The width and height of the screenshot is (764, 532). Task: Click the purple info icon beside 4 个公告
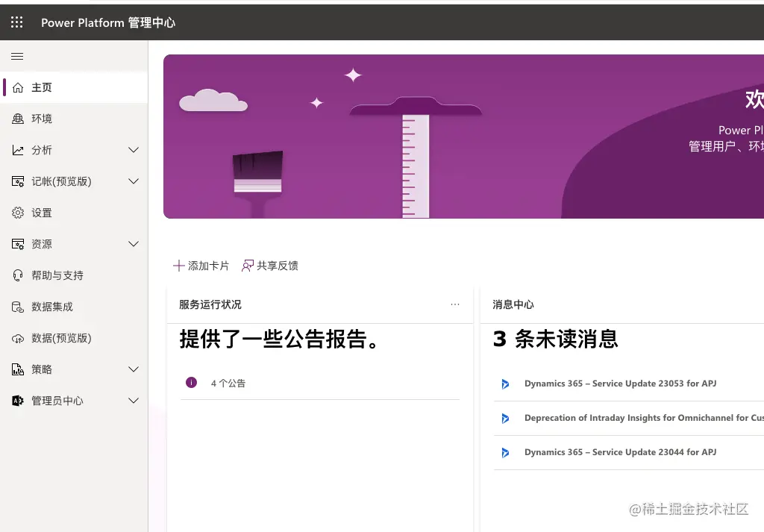pyautogui.click(x=192, y=383)
